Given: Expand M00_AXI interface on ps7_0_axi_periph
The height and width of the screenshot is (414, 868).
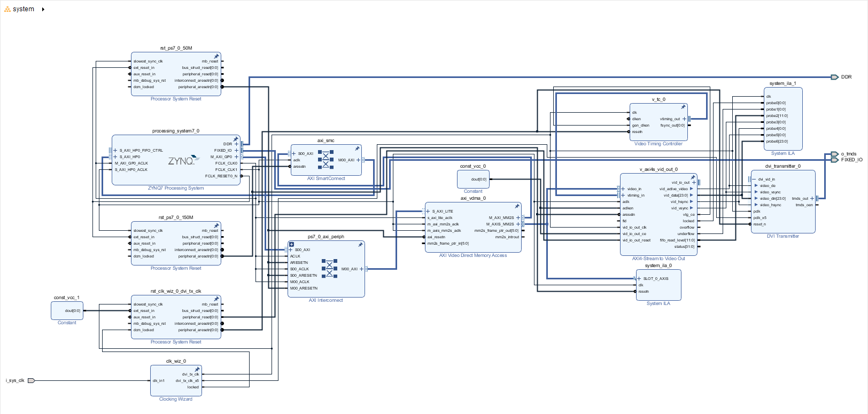Looking at the screenshot, I should tap(361, 269).
